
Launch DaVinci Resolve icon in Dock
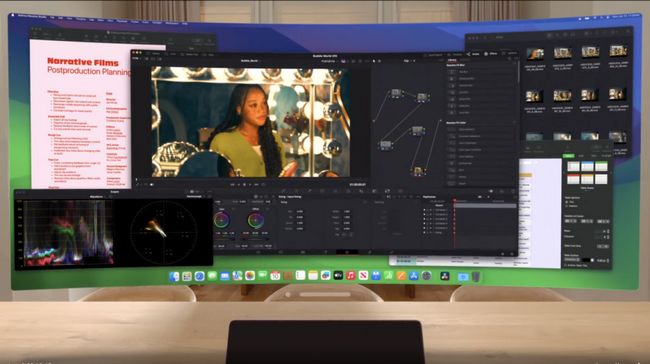445,276
